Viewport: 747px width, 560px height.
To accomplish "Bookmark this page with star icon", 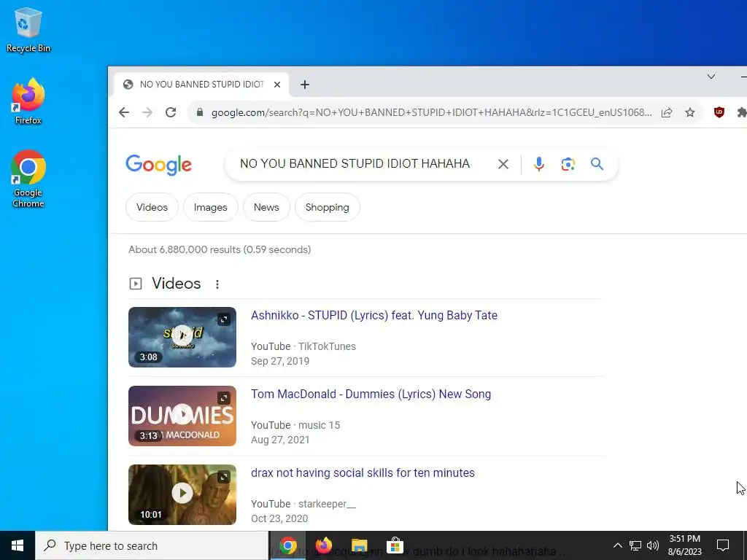I will point(690,112).
